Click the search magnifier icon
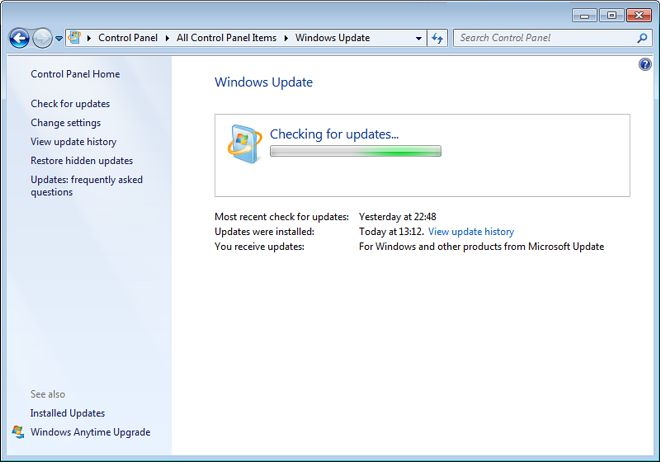660x462 pixels. 642,38
